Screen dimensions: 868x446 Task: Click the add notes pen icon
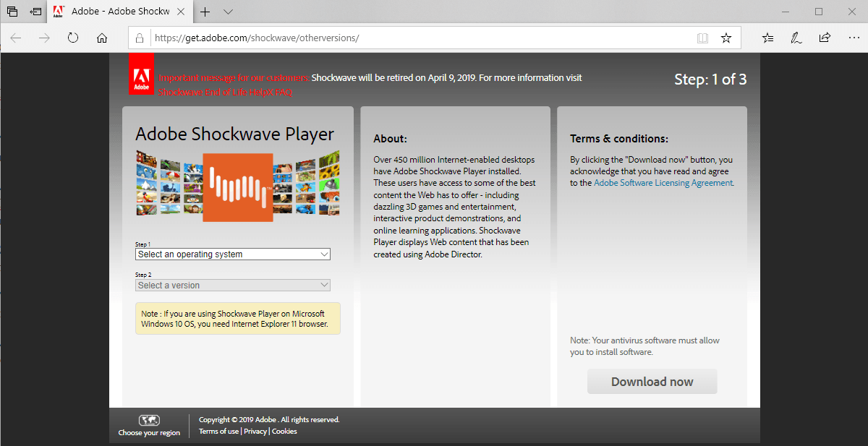click(x=796, y=38)
